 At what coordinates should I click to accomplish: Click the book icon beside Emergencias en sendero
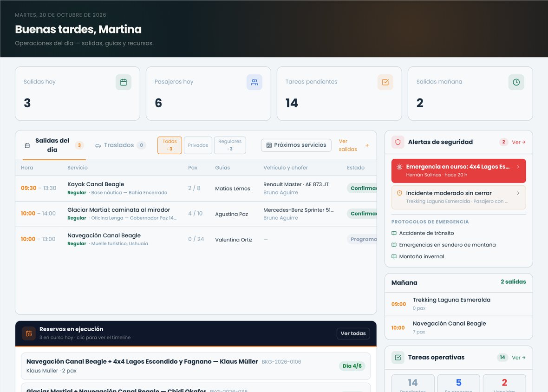tap(394, 245)
